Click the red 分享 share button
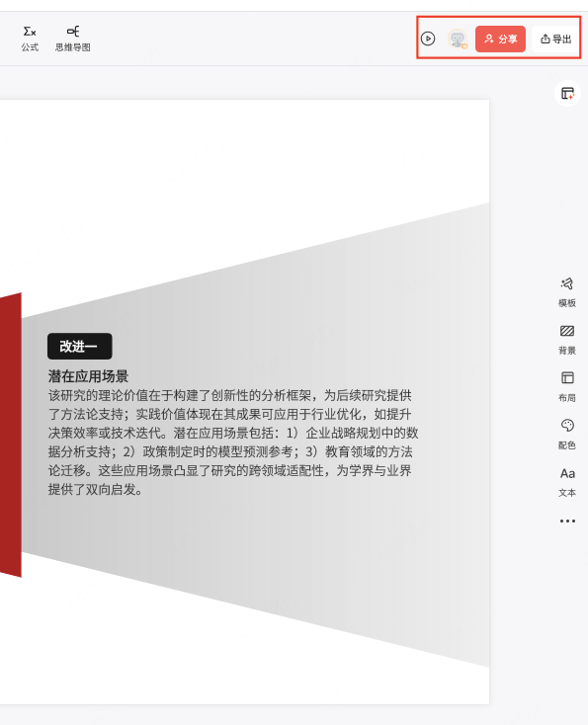 click(x=501, y=39)
